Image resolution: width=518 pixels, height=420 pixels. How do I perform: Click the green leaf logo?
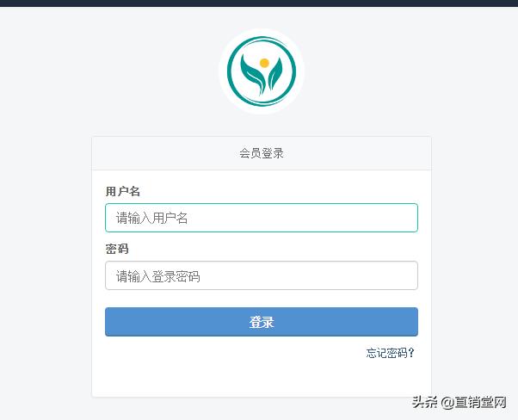tap(262, 71)
